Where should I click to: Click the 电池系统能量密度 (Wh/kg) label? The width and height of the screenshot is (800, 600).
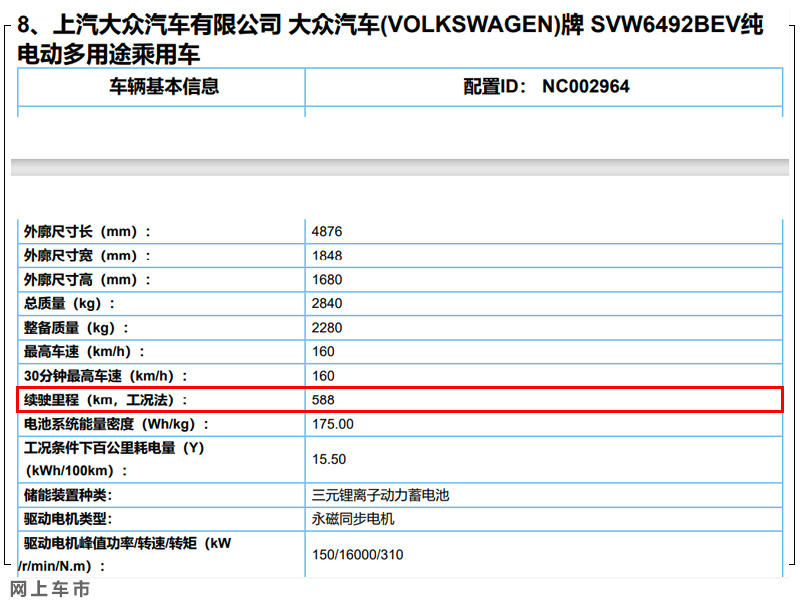tap(116, 424)
